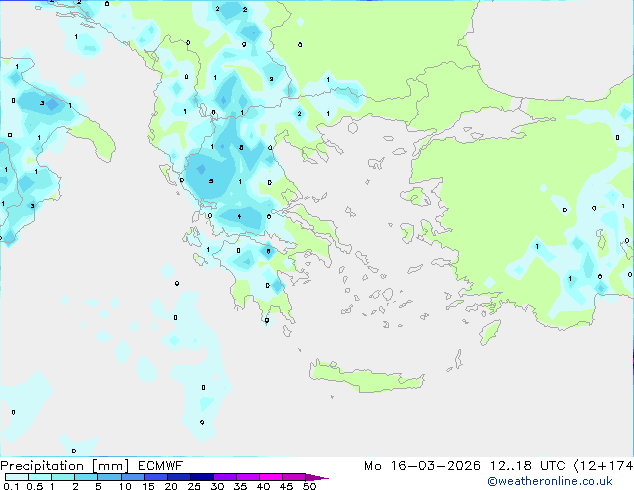Click the legend value 45
Viewport: 634px width, 490px height.
(x=286, y=486)
